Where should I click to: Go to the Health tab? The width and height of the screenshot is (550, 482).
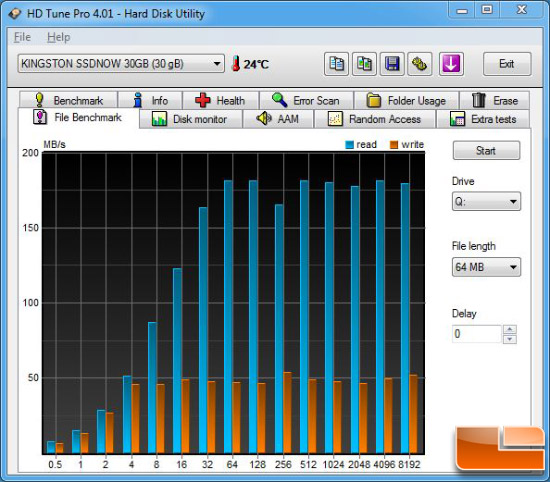click(x=221, y=100)
